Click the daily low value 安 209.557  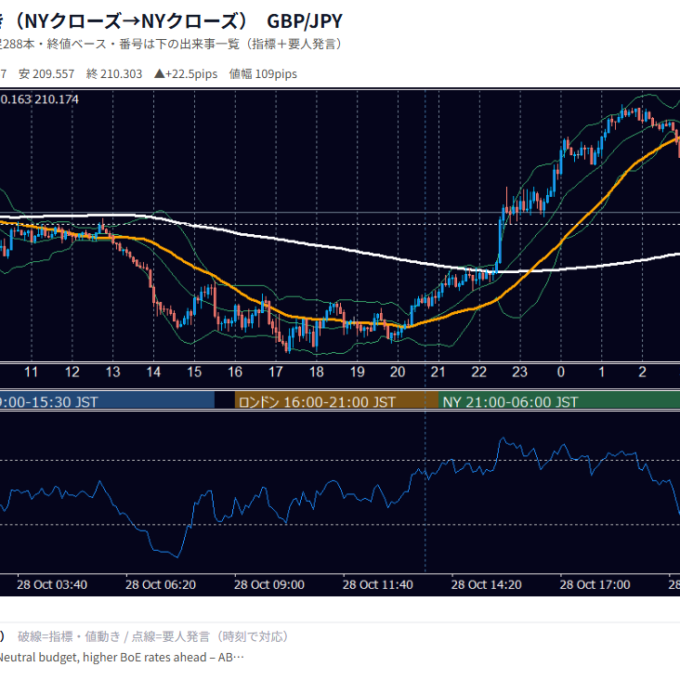point(46,74)
